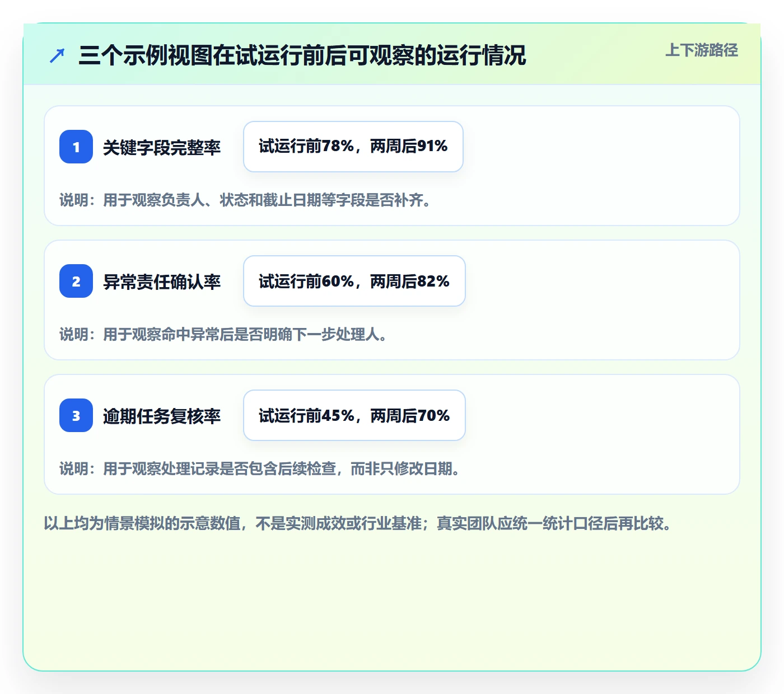The image size is (784, 694).
Task: Click the 异常责任确认率 metric title
Action: (x=162, y=282)
